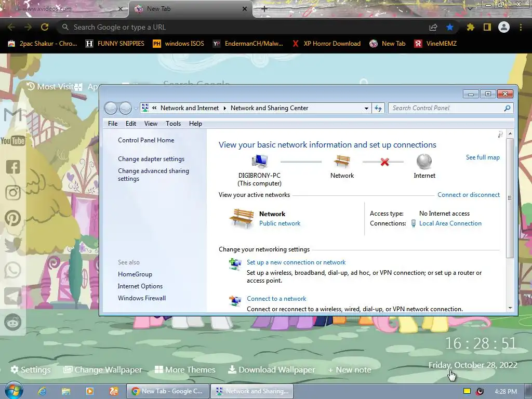
Task: Open the VineMEMZ bookmark
Action: pos(436,44)
